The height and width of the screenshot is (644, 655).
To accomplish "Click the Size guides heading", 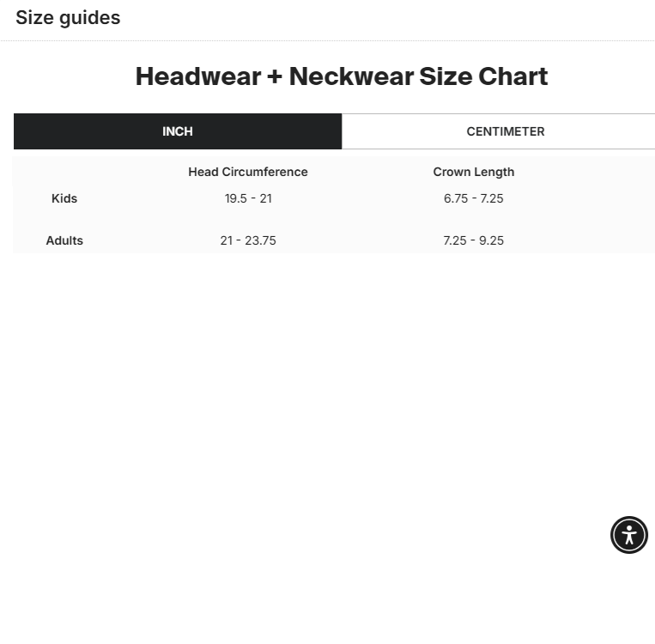I will pos(68,18).
